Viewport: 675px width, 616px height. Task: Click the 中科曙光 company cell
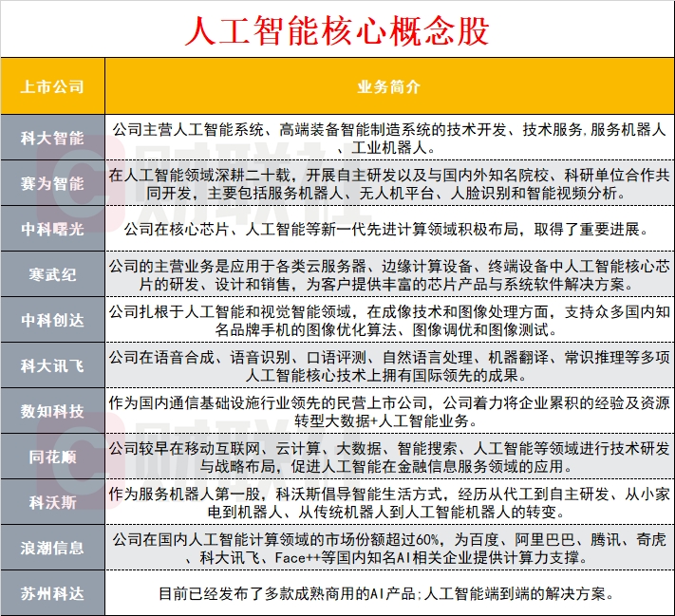pos(52,229)
